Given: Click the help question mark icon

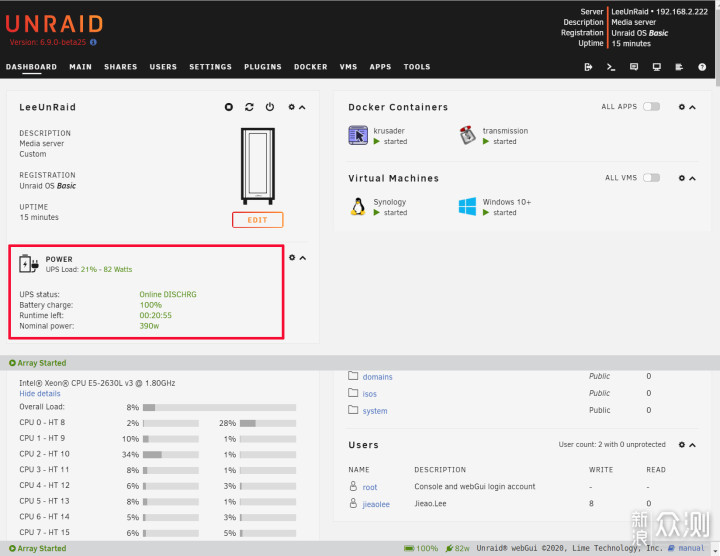Looking at the screenshot, I should click(x=702, y=67).
